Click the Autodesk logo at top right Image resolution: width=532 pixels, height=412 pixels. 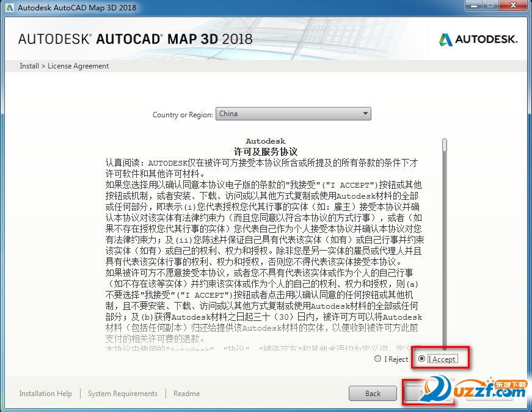point(478,39)
